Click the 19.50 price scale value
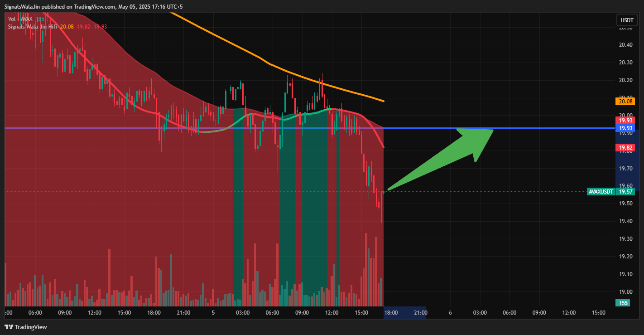The width and height of the screenshot is (644, 335). [625, 204]
